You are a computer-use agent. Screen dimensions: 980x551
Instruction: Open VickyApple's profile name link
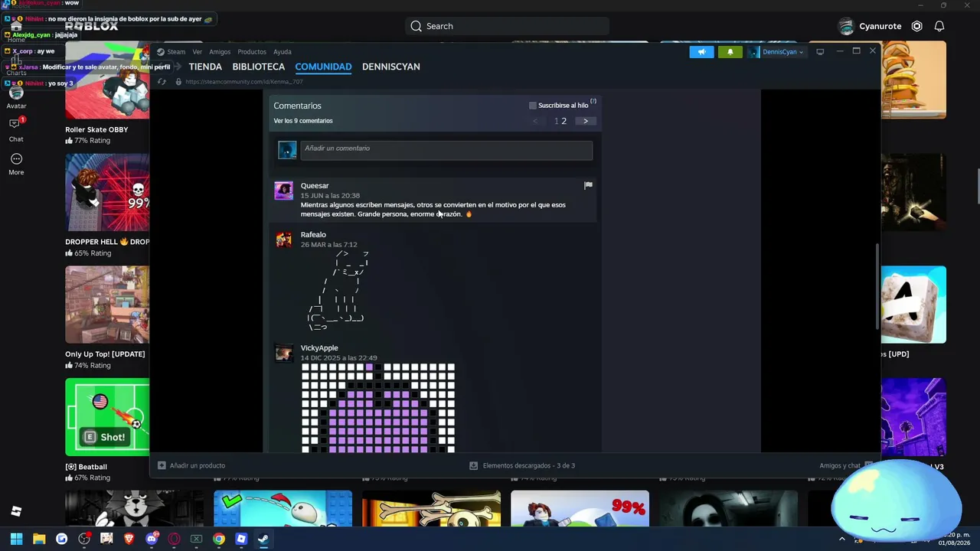tap(319, 348)
